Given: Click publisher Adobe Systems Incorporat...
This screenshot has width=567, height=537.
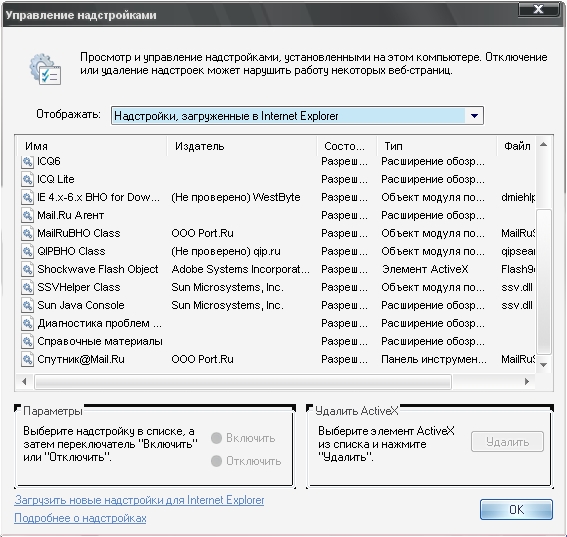Looking at the screenshot, I should (240, 269).
